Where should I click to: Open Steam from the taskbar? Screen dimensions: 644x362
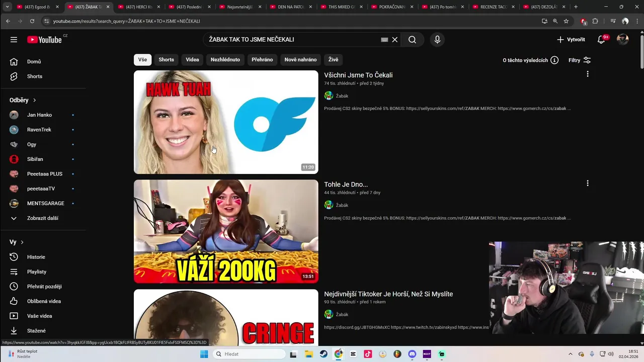(324, 354)
